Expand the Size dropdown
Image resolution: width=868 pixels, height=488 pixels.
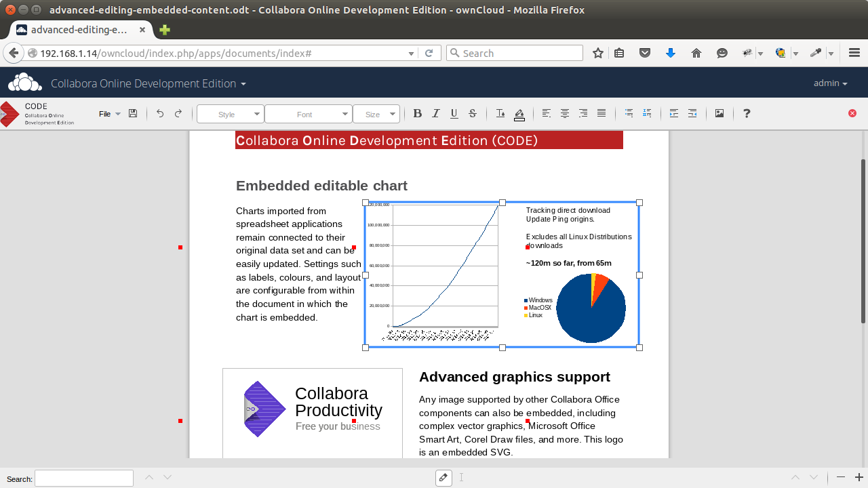[376, 114]
